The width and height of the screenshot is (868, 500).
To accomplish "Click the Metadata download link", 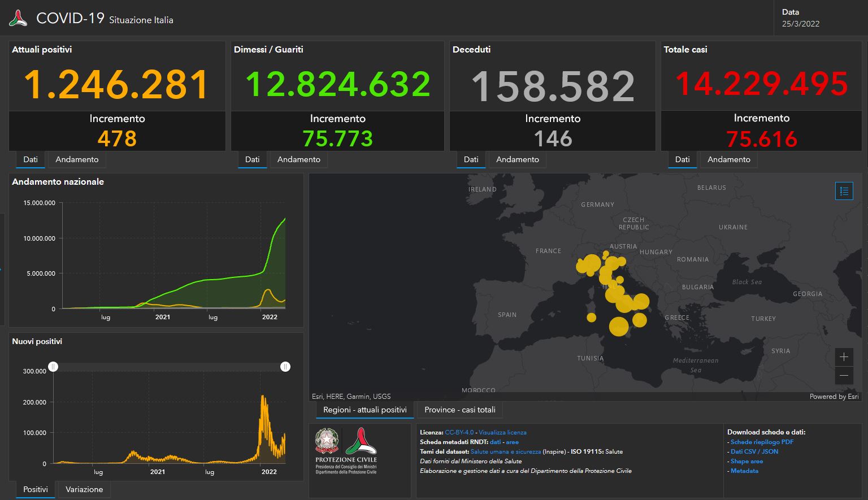I will click(x=744, y=471).
